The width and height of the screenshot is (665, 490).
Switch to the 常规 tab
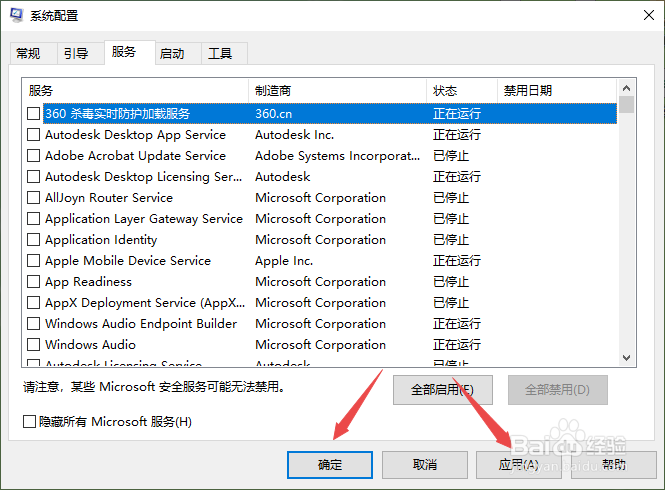pos(28,54)
